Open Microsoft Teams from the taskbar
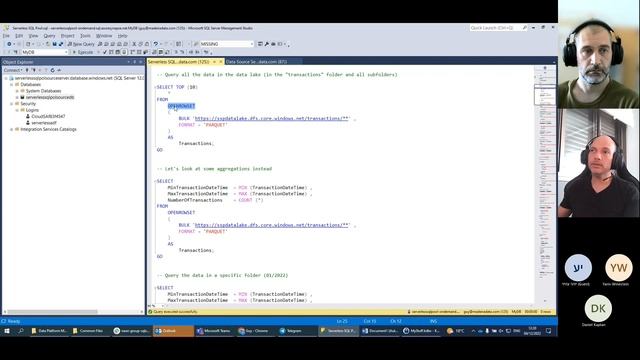Viewport: 640px width, 360px height. pyautogui.click(x=215, y=331)
